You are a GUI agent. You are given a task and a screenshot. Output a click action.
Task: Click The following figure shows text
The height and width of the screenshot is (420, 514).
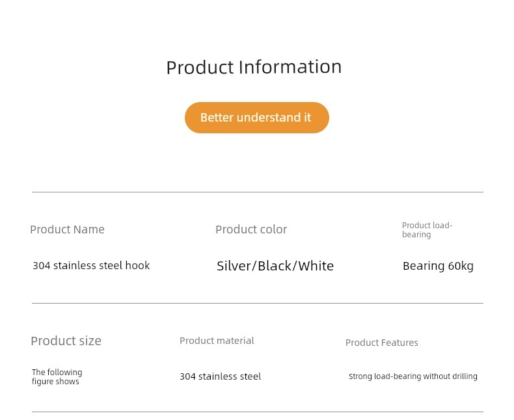point(57,376)
